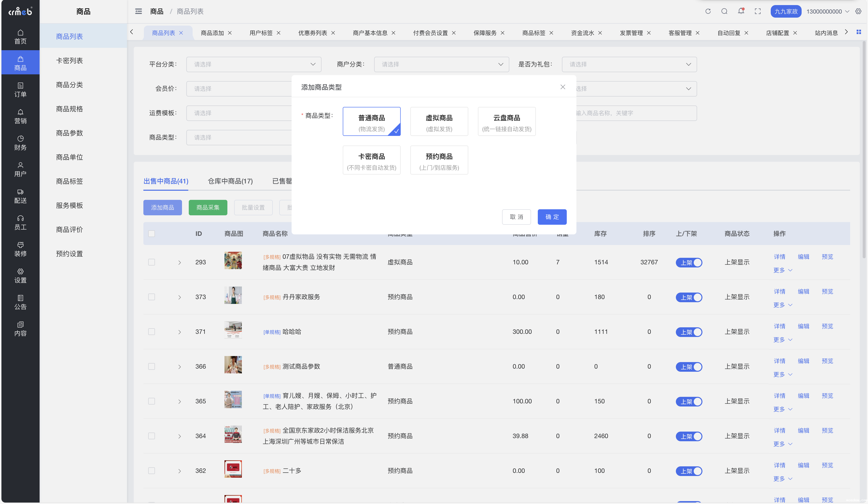Screen dimensions: 868x504
Task: Open the 用户标签 page tab
Action: tap(261, 33)
